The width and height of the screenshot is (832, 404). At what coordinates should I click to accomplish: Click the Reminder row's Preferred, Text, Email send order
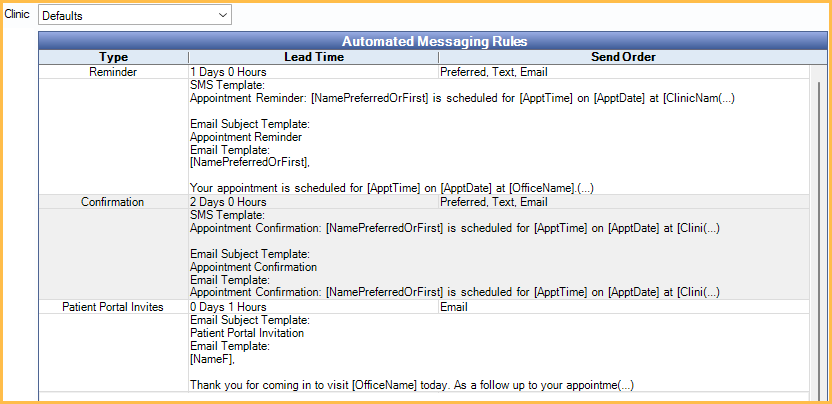click(494, 72)
